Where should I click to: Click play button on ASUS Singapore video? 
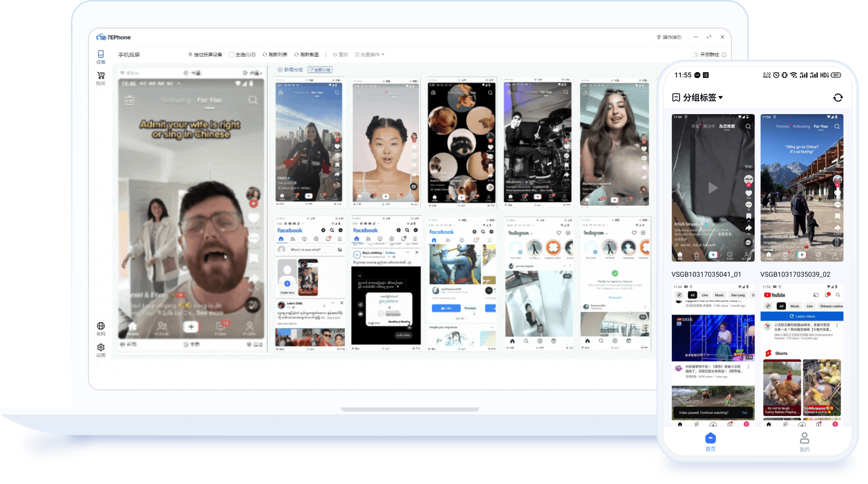coord(713,188)
